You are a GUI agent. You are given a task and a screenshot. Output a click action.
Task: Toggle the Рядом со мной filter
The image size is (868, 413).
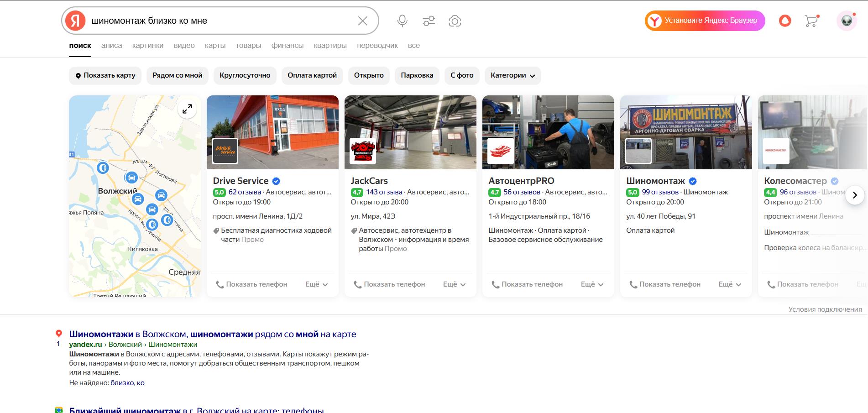coord(178,75)
